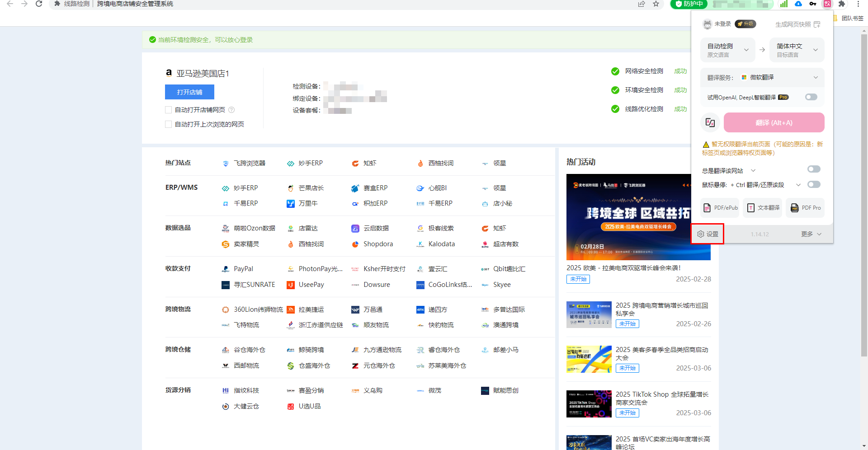Open the extensions puzzle icon
The height and width of the screenshot is (450, 868).
tap(841, 4)
